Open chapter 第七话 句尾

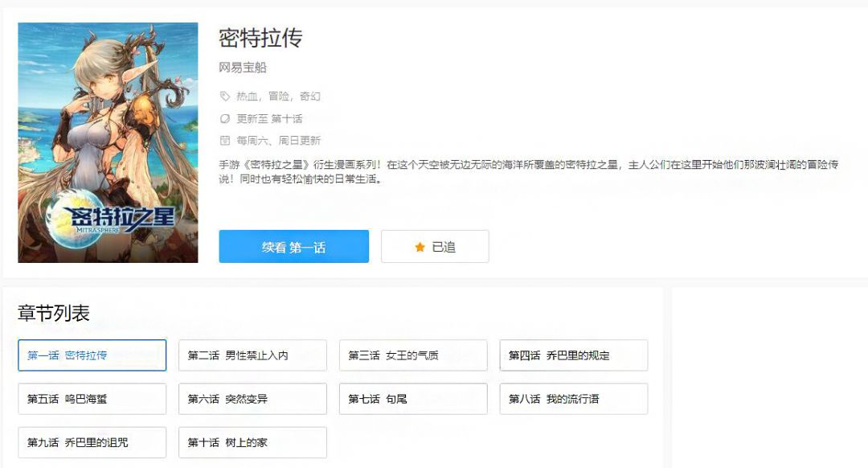(x=413, y=399)
